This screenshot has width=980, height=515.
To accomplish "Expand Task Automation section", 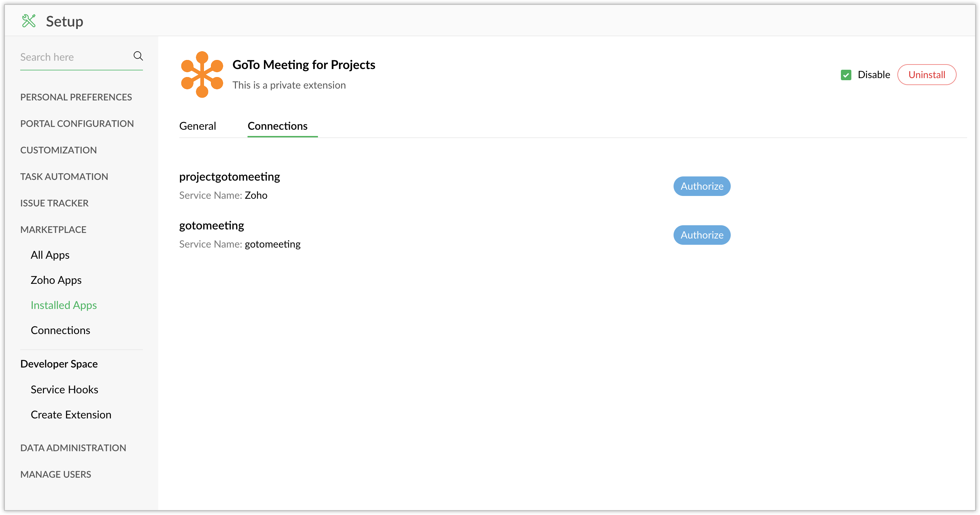I will [x=64, y=176].
